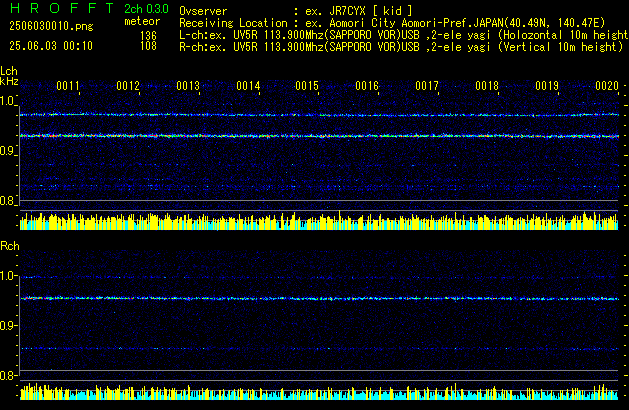Click the Lch 0.9 kHz axis label

click(7, 151)
